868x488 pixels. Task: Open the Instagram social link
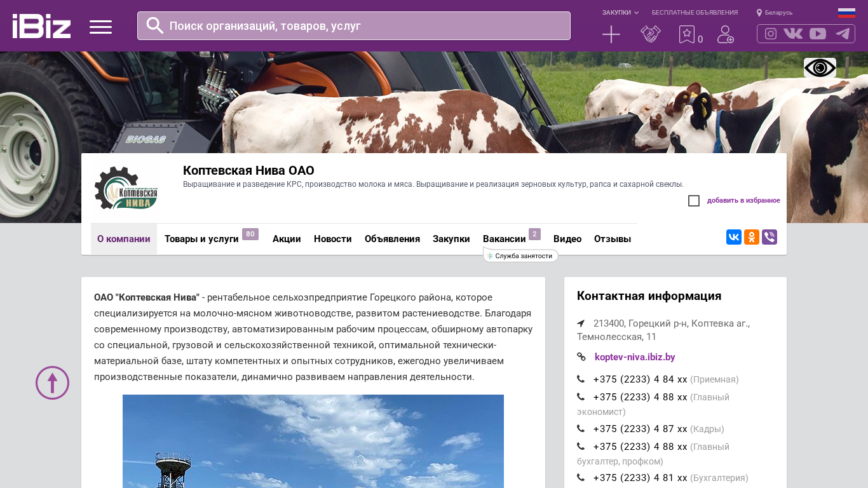(x=771, y=34)
